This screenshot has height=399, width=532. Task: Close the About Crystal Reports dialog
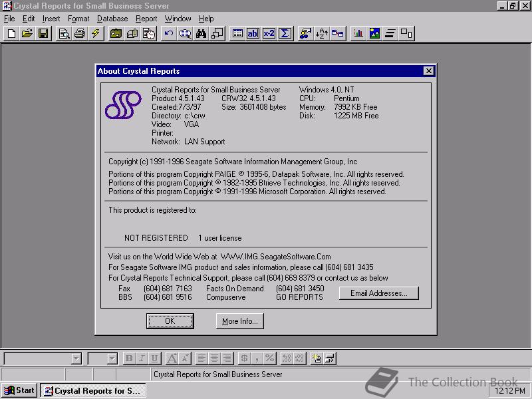pos(428,71)
